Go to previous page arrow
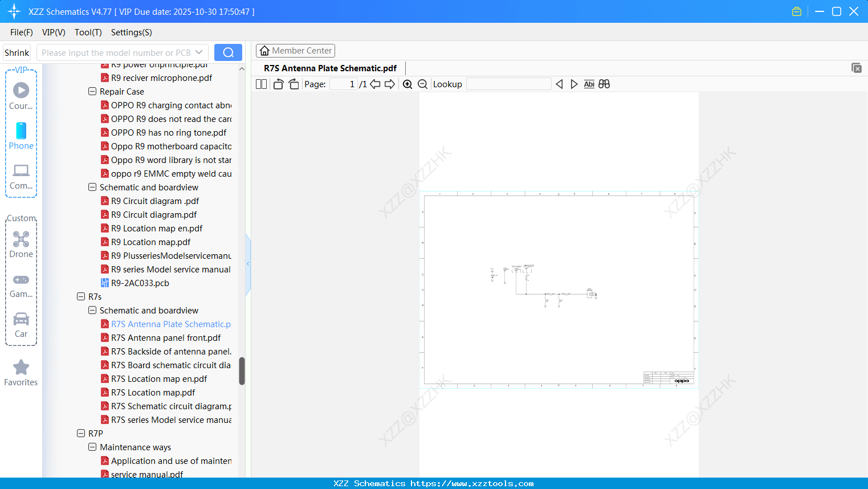 point(375,84)
